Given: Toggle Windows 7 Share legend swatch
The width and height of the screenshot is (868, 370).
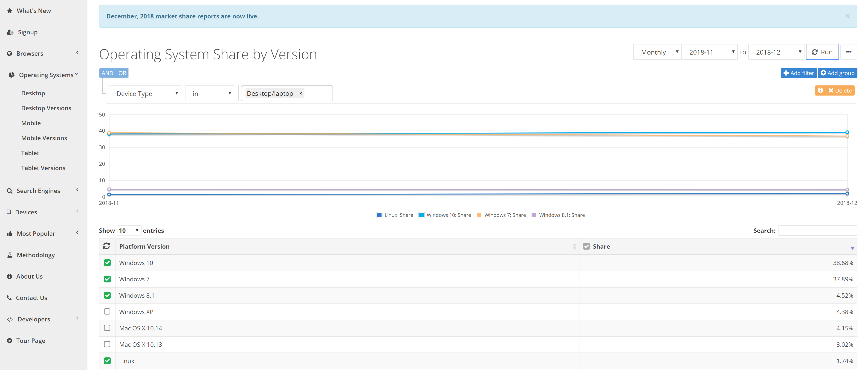Looking at the screenshot, I should coord(479,215).
